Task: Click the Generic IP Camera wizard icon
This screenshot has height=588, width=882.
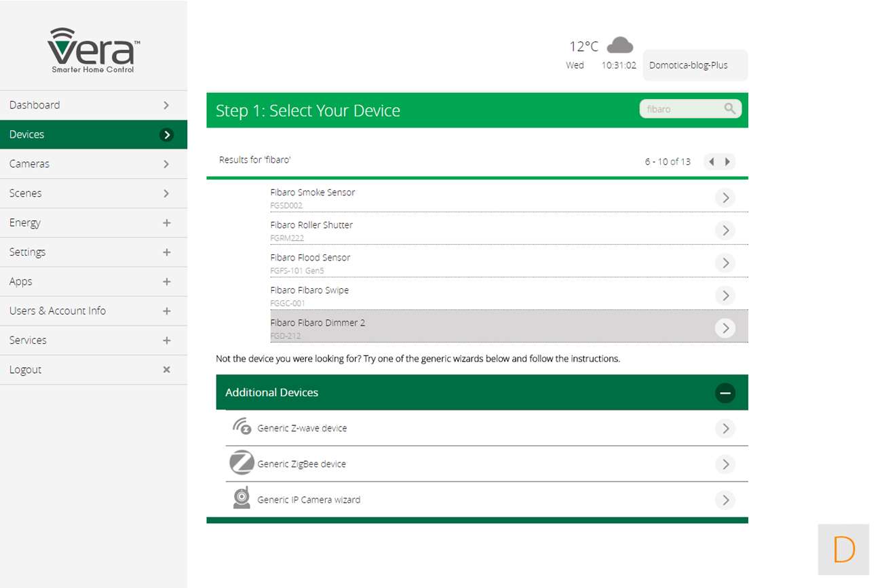Action: [242, 498]
